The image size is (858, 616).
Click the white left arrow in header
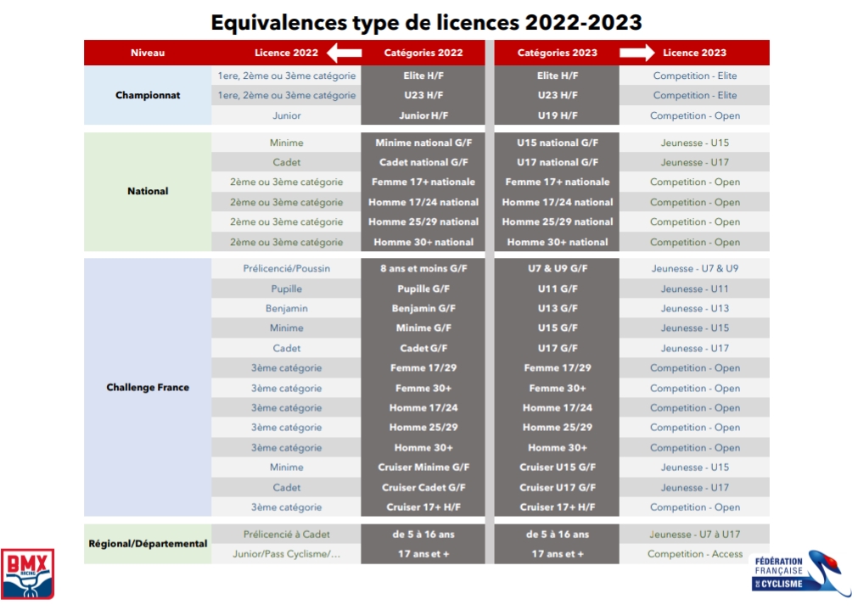344,53
